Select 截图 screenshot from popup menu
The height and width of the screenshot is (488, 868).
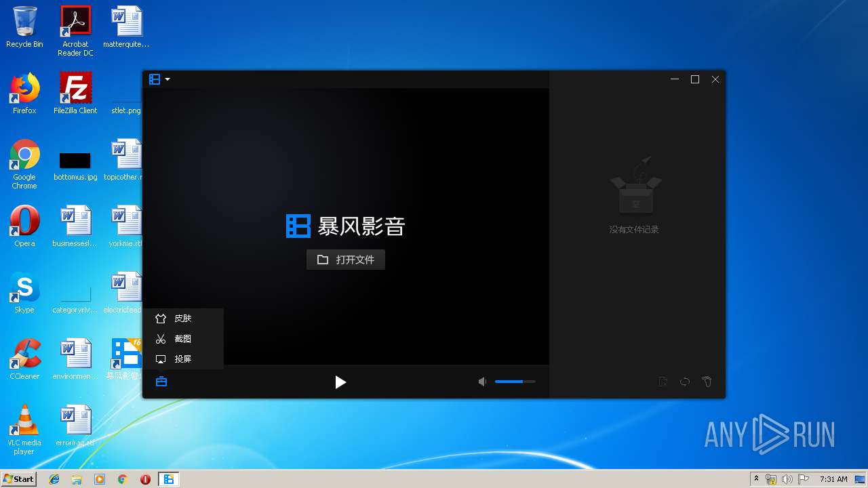183,339
